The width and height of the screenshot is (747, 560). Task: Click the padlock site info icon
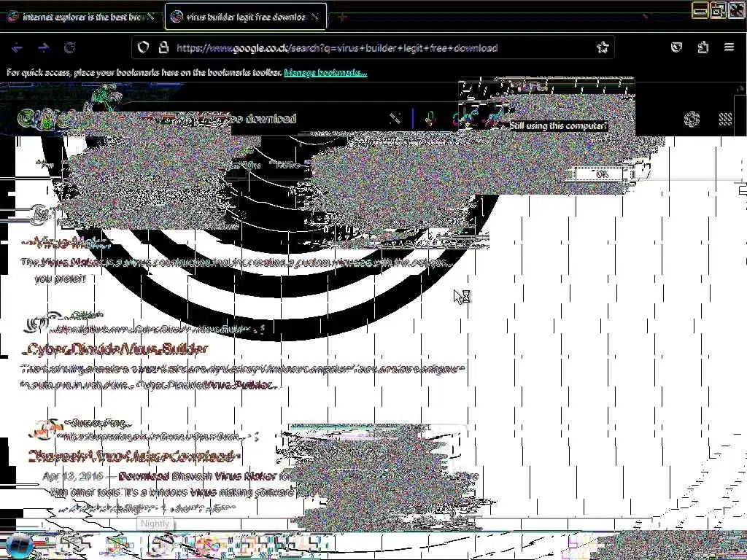(163, 47)
